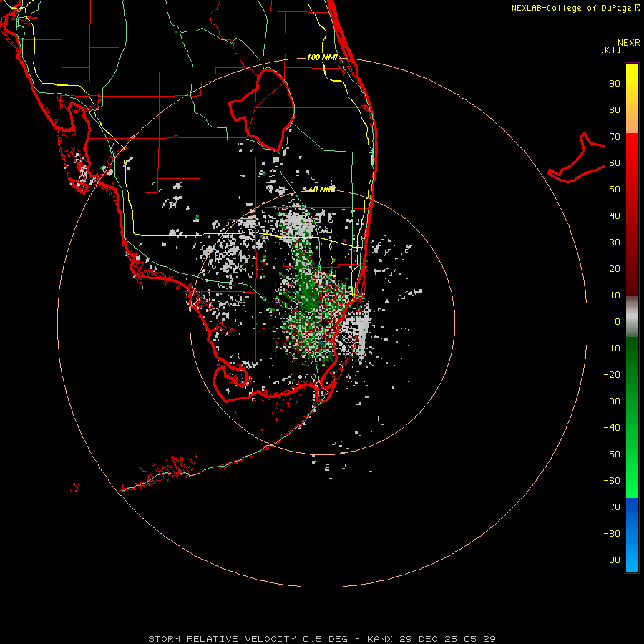Viewport: 644px width, 644px height.
Task: Click the -80 value on the velocity scale
Action: point(612,534)
